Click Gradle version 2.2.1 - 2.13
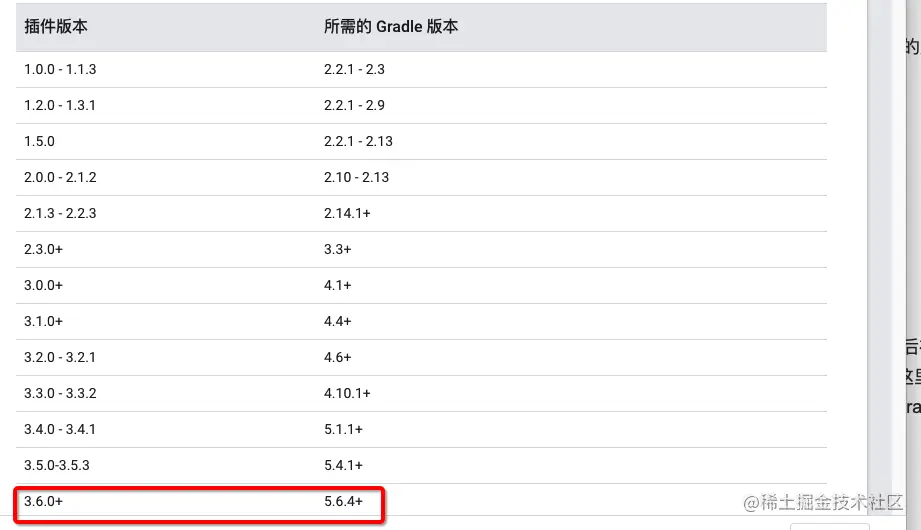The height and width of the screenshot is (530, 921). coord(358,141)
